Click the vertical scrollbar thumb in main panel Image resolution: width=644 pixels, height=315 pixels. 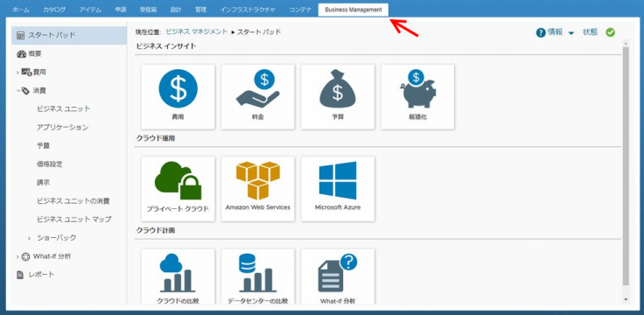(x=626, y=166)
